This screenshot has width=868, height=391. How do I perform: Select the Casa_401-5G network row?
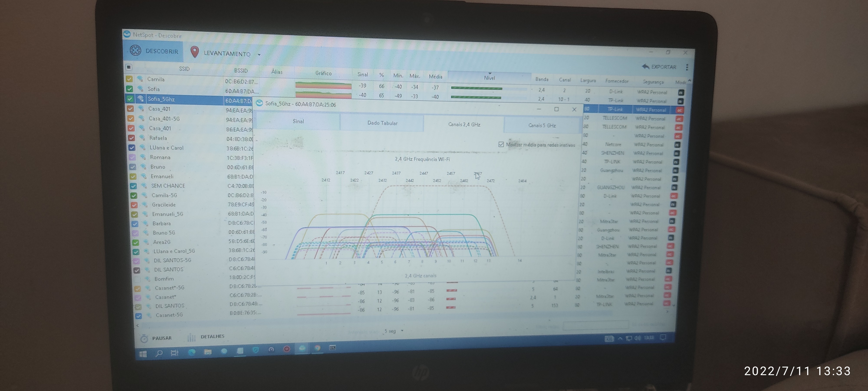(164, 119)
